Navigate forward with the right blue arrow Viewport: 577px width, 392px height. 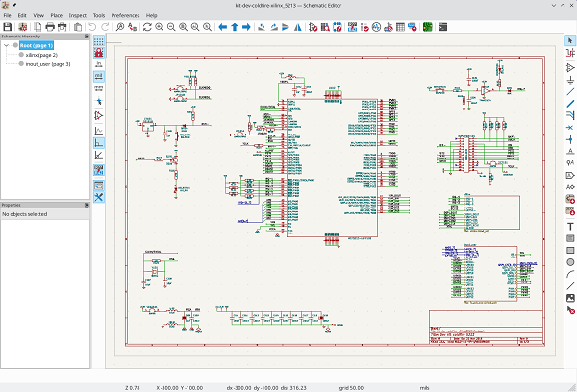click(246, 27)
